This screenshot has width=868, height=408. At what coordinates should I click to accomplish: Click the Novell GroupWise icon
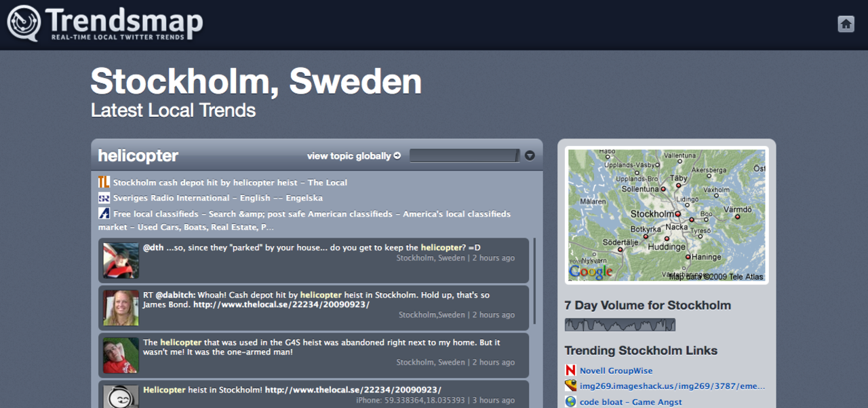point(570,371)
